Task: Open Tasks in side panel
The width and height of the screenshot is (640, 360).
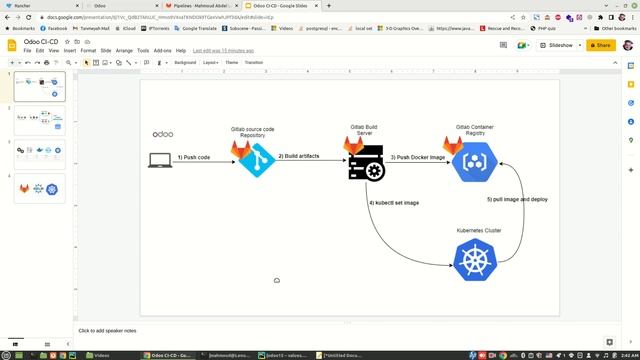Action: coord(631,103)
